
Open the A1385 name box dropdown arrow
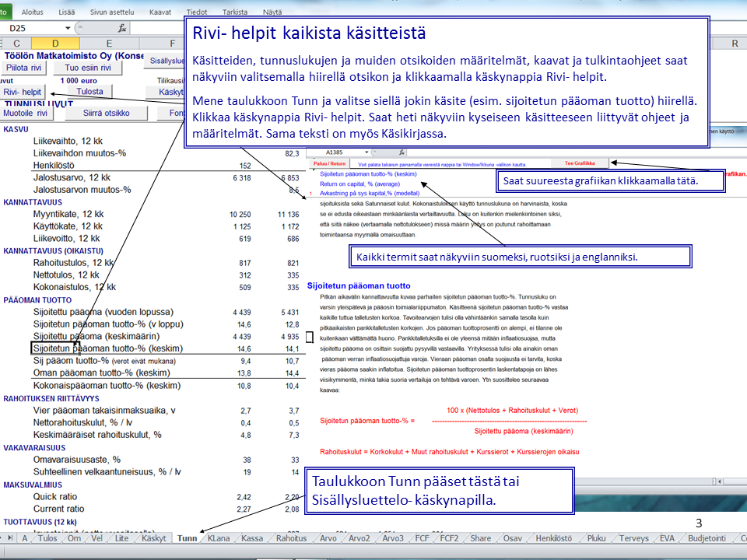[366, 152]
